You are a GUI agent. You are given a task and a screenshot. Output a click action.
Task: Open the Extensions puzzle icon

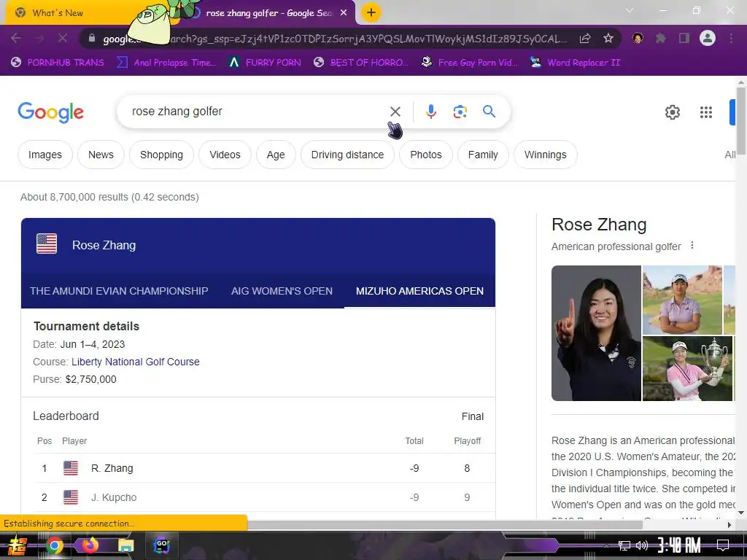(x=660, y=38)
